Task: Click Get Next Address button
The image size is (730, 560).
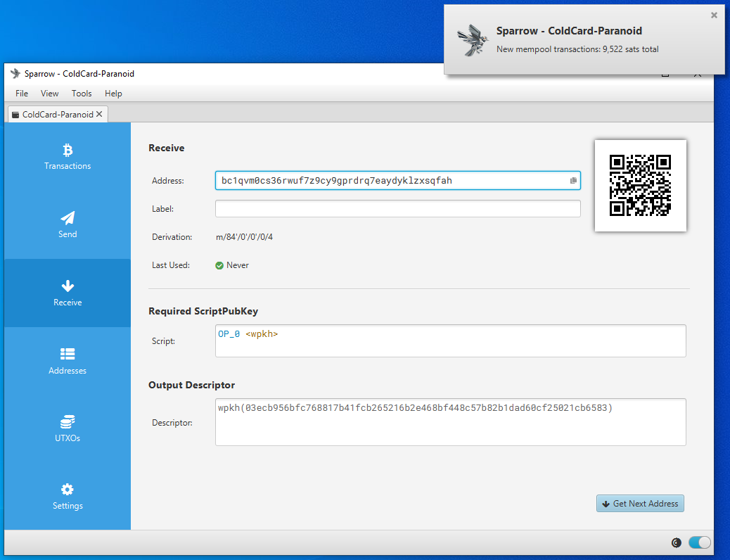Action: (640, 504)
